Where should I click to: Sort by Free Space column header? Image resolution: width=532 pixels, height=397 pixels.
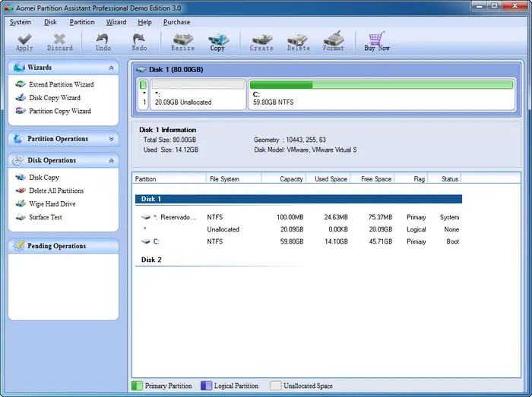point(376,179)
